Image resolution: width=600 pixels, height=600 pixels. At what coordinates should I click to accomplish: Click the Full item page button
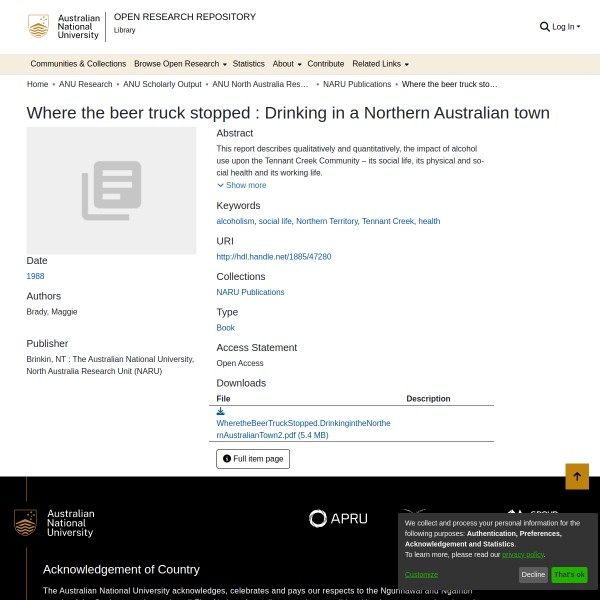click(x=253, y=459)
